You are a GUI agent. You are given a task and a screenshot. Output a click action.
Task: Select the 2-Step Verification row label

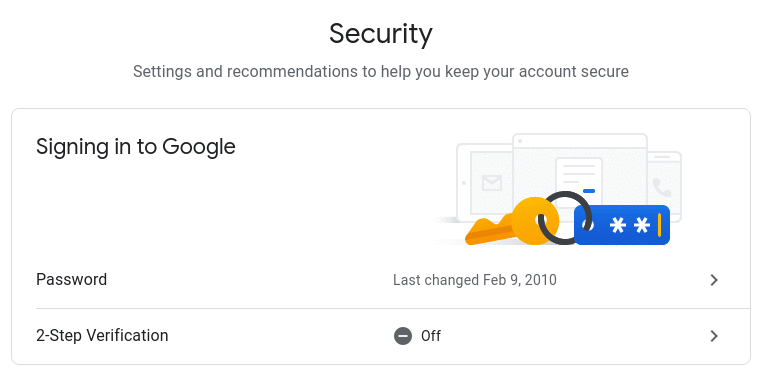pos(102,335)
